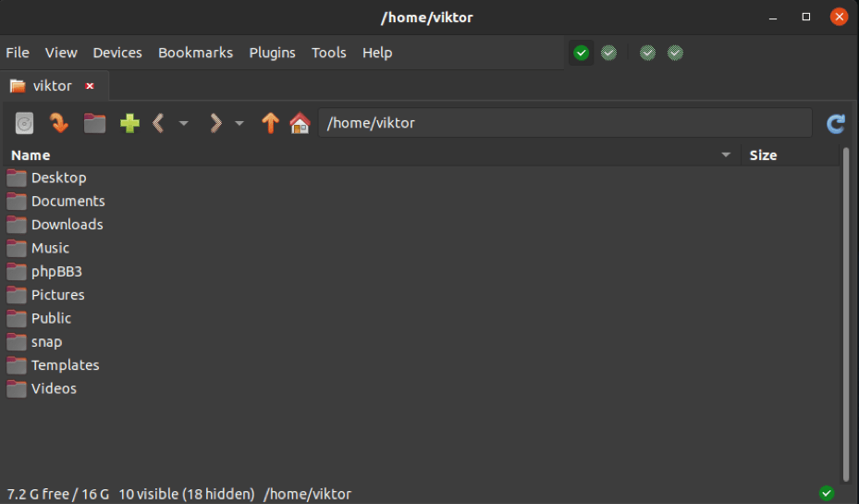Select the Music folder name

pyautogui.click(x=50, y=248)
